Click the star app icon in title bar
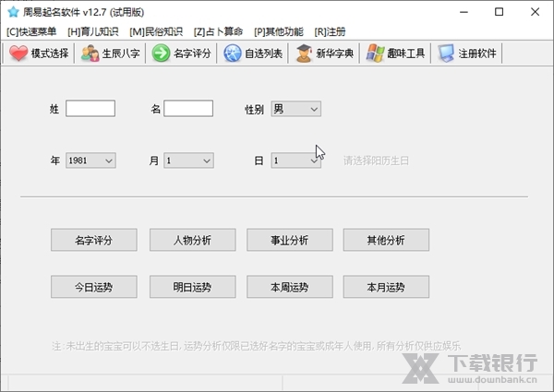 coord(13,12)
